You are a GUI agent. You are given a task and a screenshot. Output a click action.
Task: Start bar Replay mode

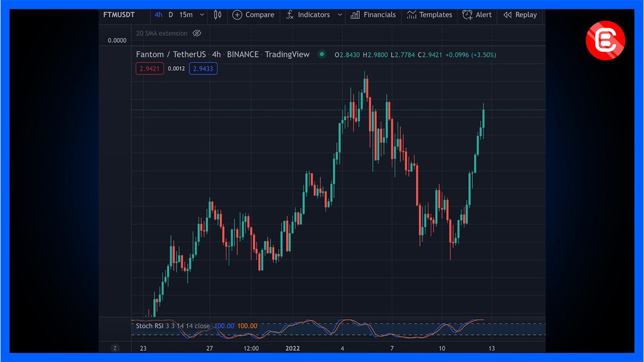click(520, 15)
